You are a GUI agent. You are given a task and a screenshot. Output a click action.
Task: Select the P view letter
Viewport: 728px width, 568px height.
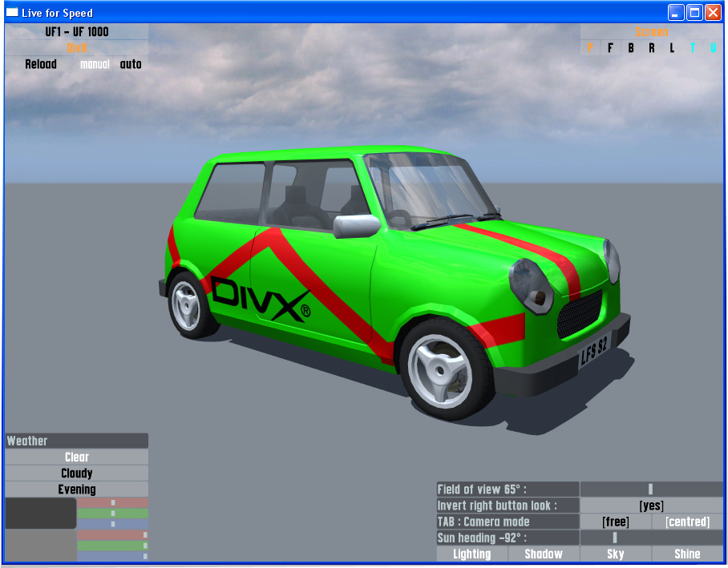(x=589, y=48)
